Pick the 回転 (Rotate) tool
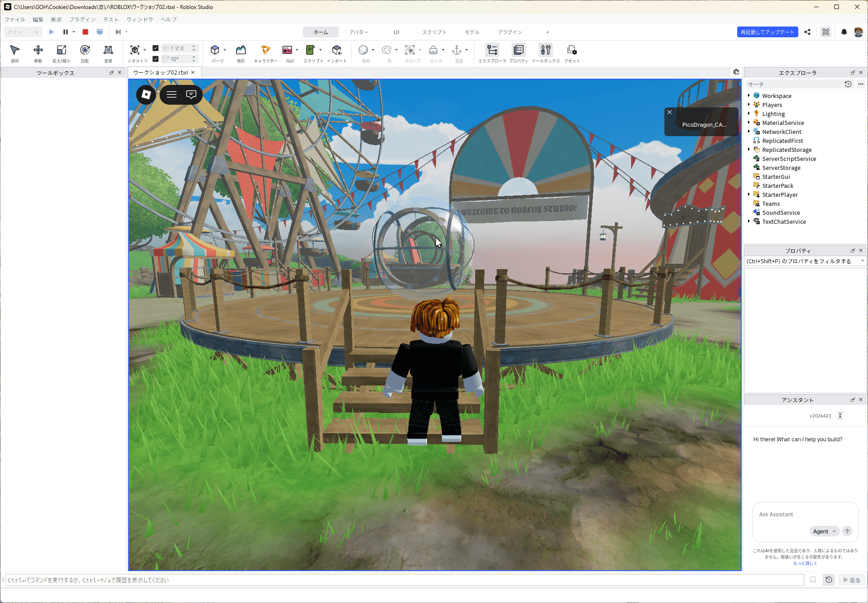 85,53
